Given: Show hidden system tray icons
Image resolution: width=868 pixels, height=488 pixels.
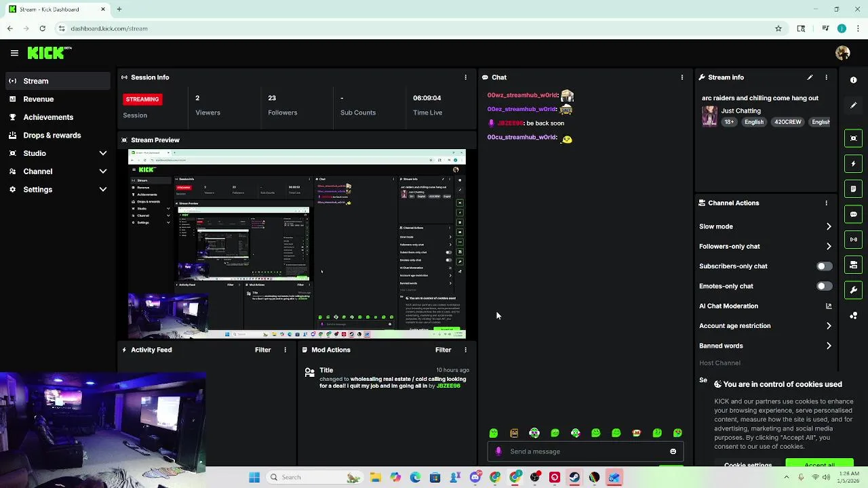Looking at the screenshot, I should point(787,477).
